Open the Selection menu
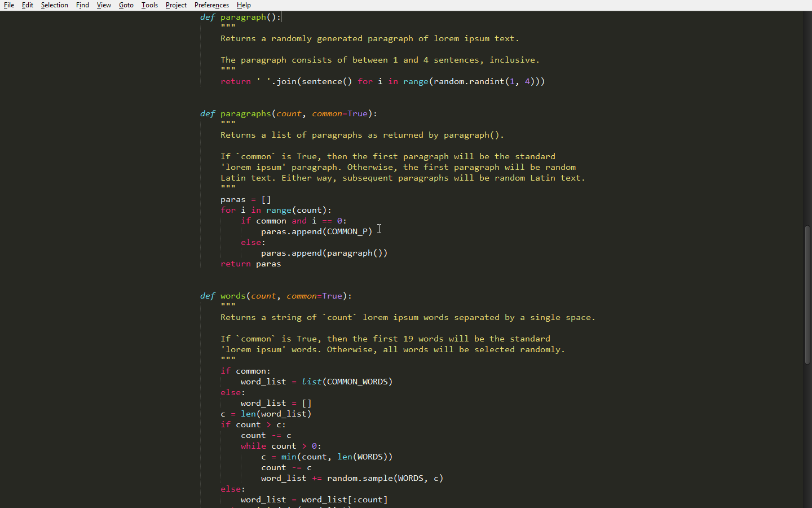 click(x=54, y=5)
